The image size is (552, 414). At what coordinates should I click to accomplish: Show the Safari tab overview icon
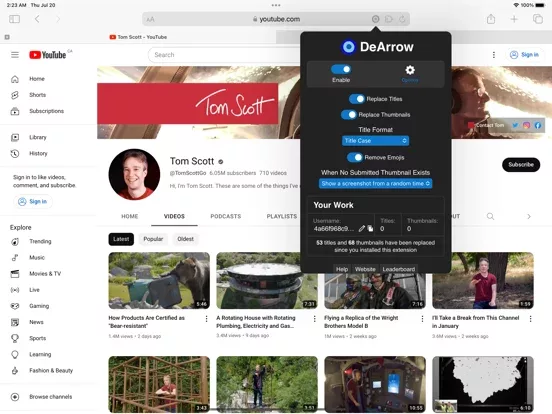tap(538, 19)
